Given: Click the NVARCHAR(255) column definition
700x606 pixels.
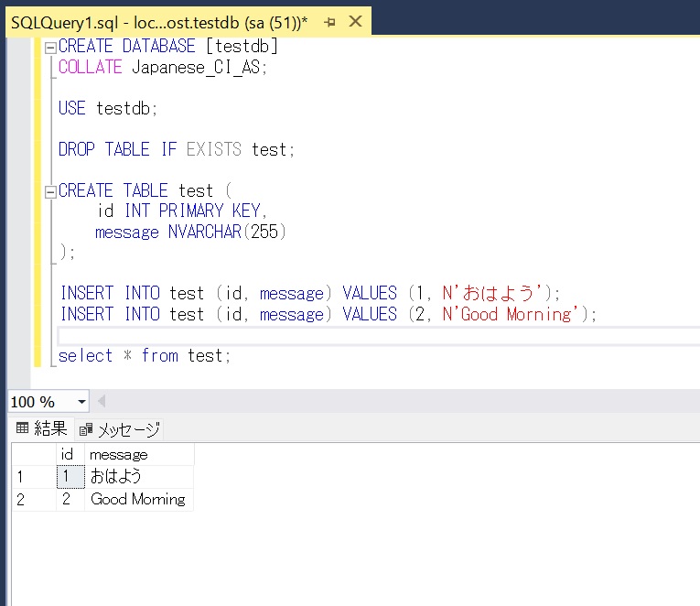Looking at the screenshot, I should 227,232.
